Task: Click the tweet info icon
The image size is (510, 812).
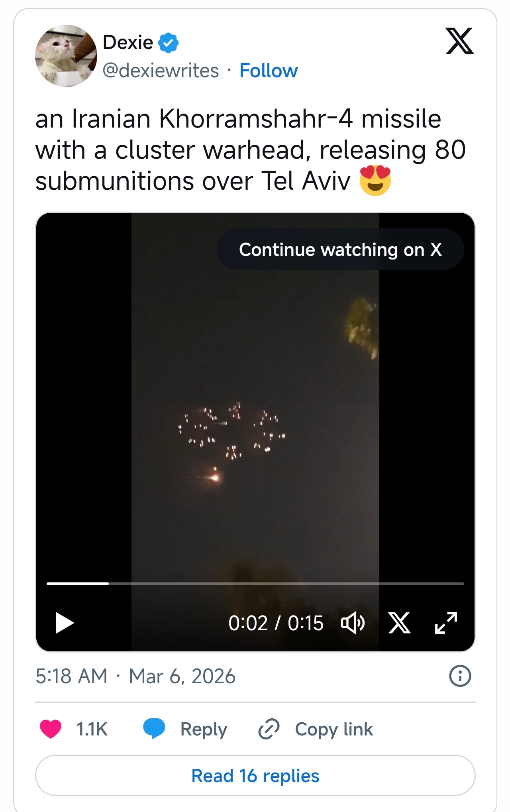Action: pyautogui.click(x=460, y=676)
